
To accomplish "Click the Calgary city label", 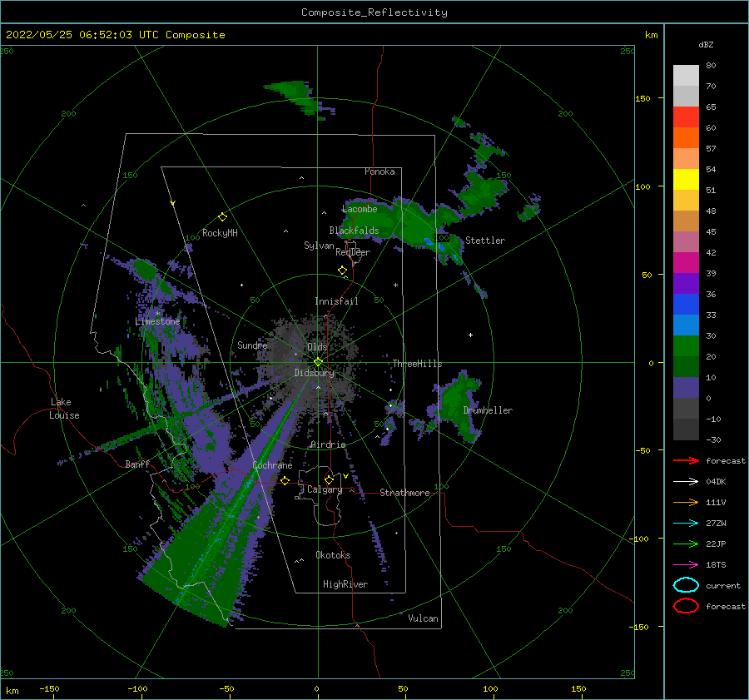I will pyautogui.click(x=325, y=489).
